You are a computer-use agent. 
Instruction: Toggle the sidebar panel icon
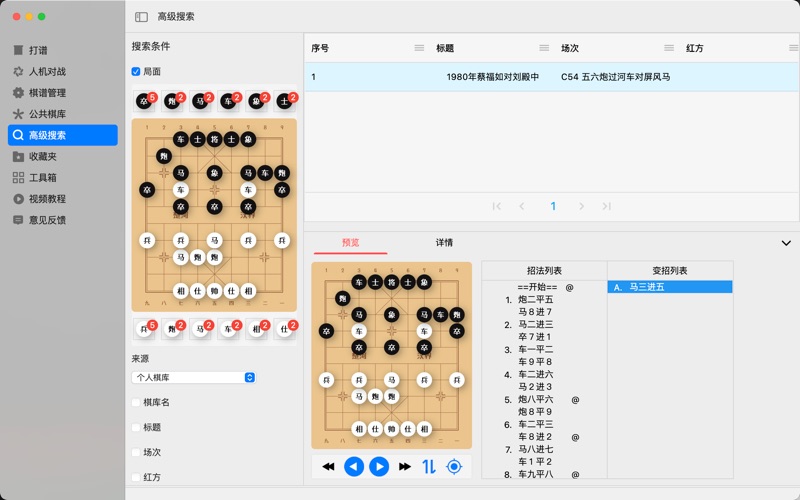tap(141, 17)
